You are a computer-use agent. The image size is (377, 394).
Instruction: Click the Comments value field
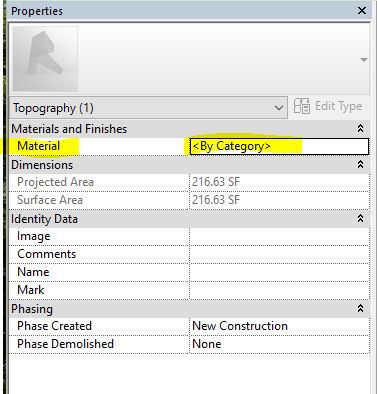click(279, 254)
